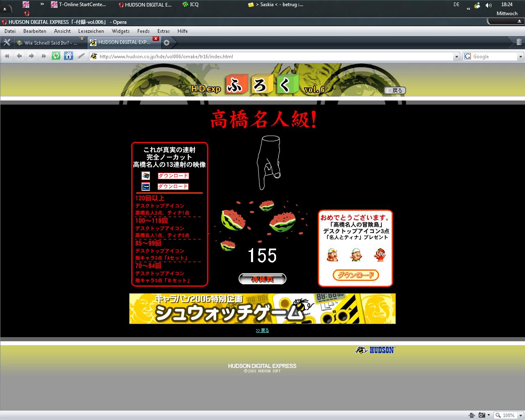Open the Ansicht menu
The width and height of the screenshot is (525, 420).
point(62,31)
